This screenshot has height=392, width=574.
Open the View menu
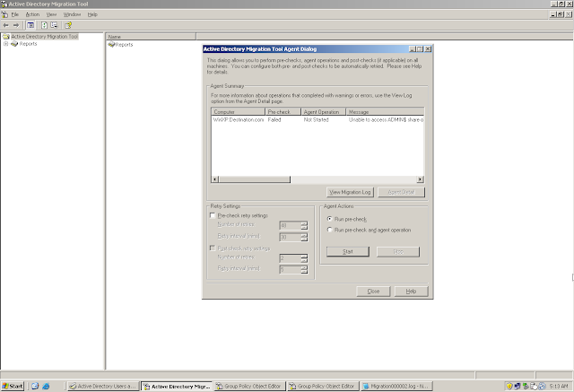pos(51,14)
